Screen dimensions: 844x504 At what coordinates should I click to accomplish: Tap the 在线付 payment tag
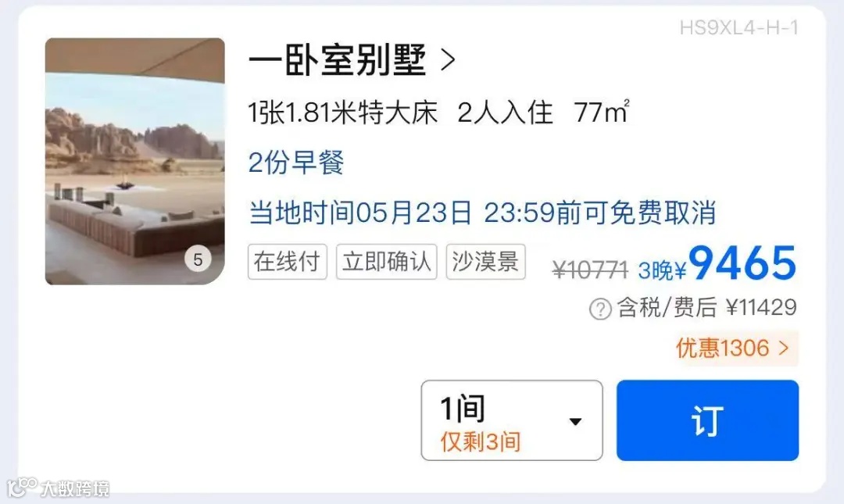(288, 262)
